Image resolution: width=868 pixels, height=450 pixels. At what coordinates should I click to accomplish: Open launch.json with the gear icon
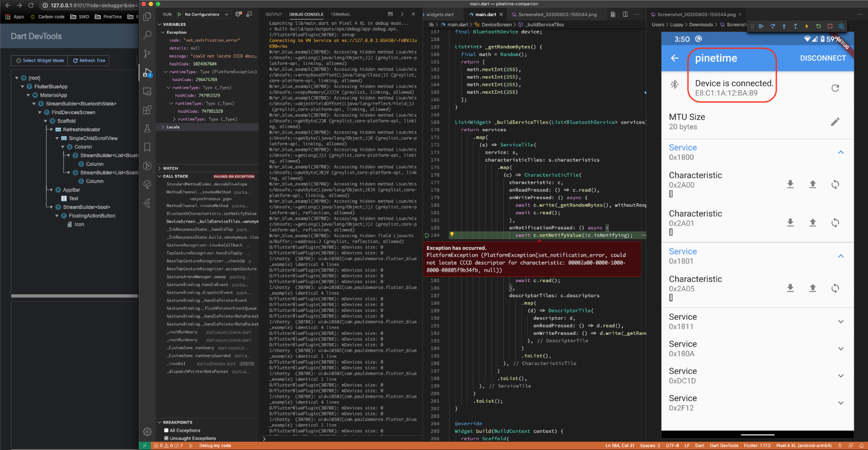pyautogui.click(x=238, y=14)
